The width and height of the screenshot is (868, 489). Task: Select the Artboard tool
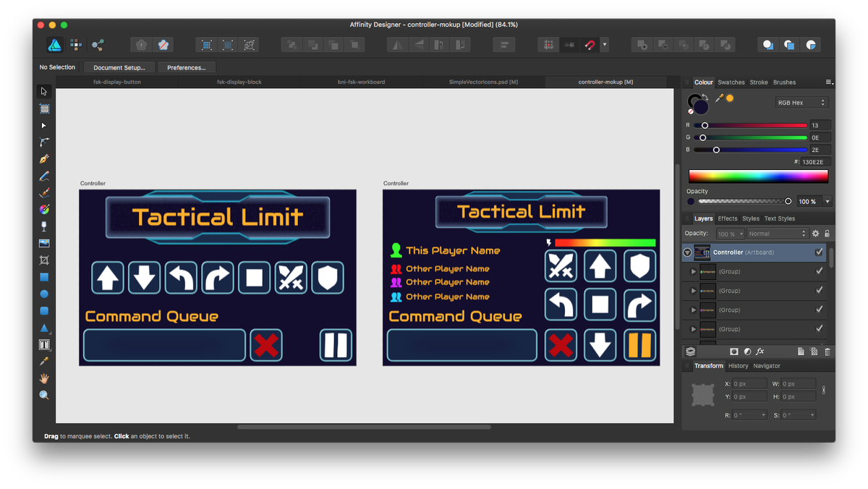click(x=44, y=109)
